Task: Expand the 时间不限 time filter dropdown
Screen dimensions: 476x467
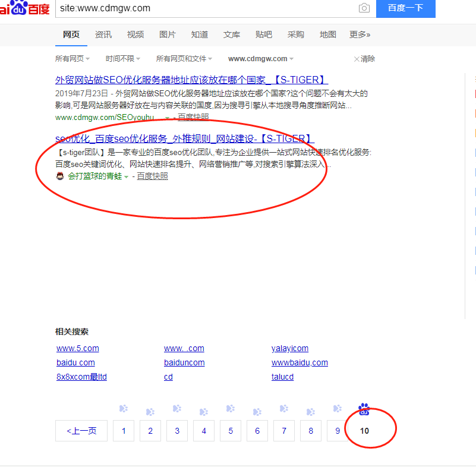Action: point(122,59)
